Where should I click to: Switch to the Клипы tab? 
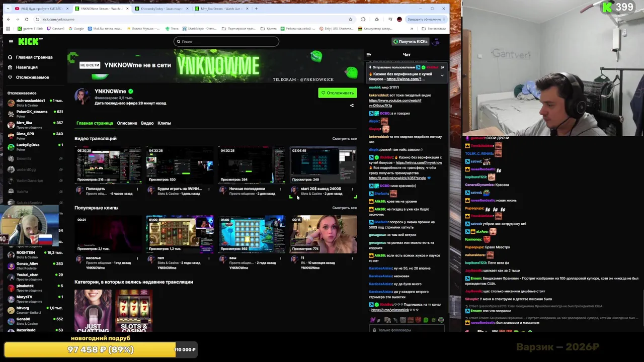(x=164, y=123)
